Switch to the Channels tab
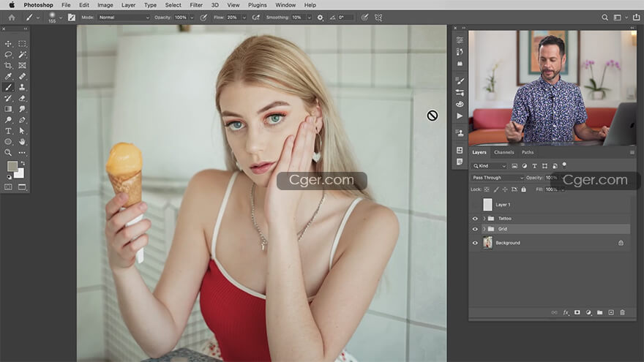 click(504, 152)
